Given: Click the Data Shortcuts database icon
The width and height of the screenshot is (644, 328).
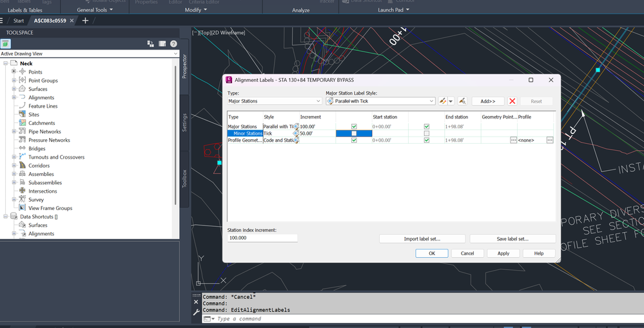Looking at the screenshot, I should point(14,217).
